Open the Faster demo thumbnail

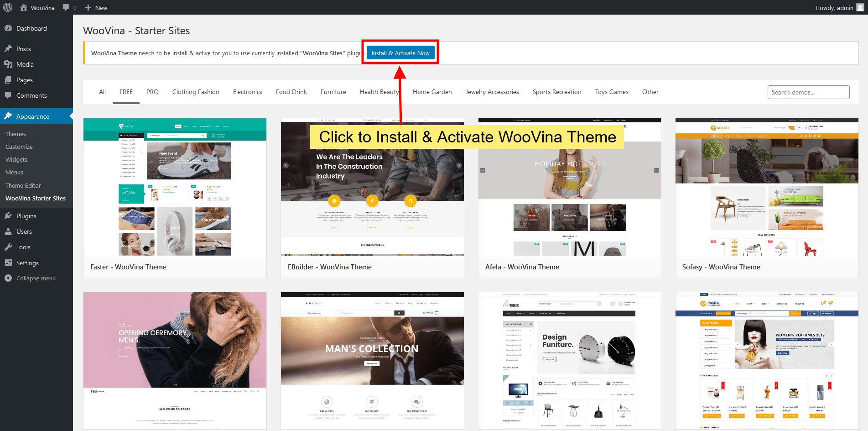pyautogui.click(x=175, y=187)
